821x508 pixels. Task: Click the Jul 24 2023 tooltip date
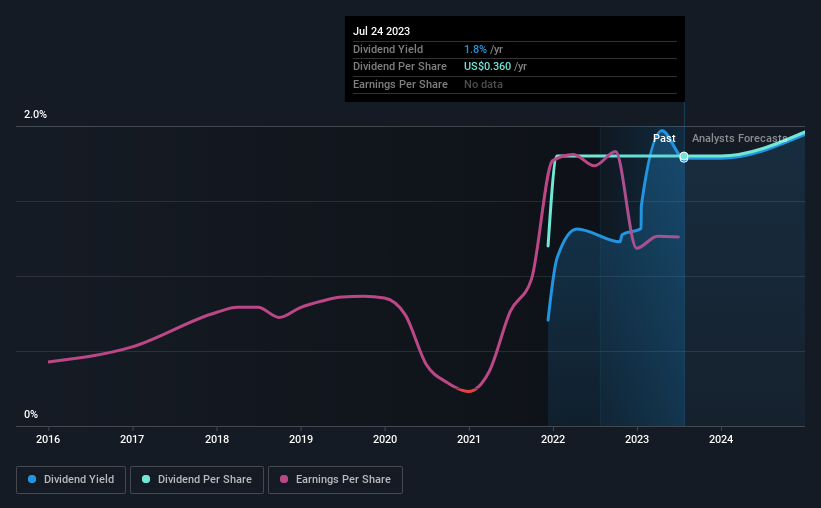click(381, 31)
